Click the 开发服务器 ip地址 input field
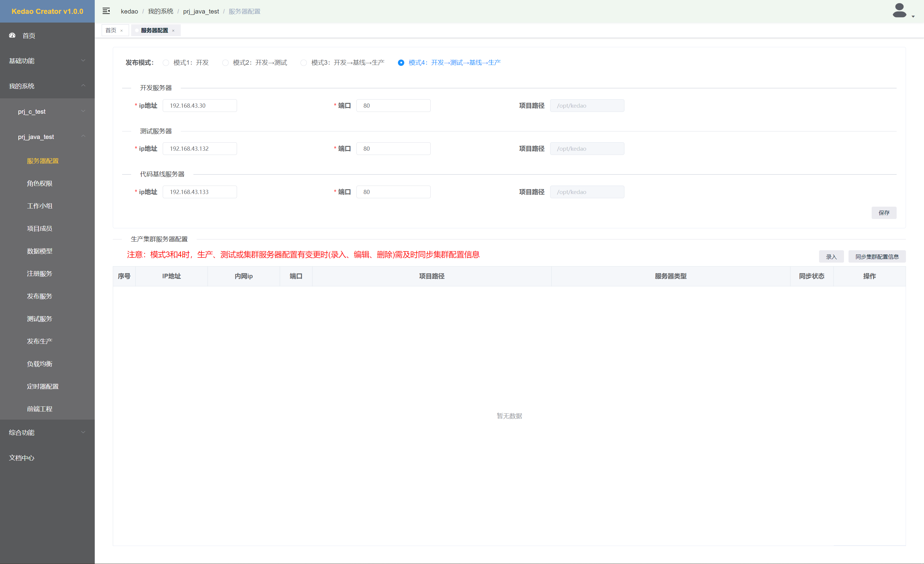The height and width of the screenshot is (564, 924). (199, 106)
